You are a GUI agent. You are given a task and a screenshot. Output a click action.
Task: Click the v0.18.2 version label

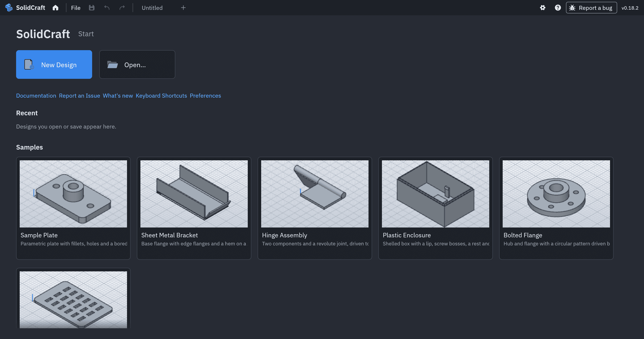point(630,8)
